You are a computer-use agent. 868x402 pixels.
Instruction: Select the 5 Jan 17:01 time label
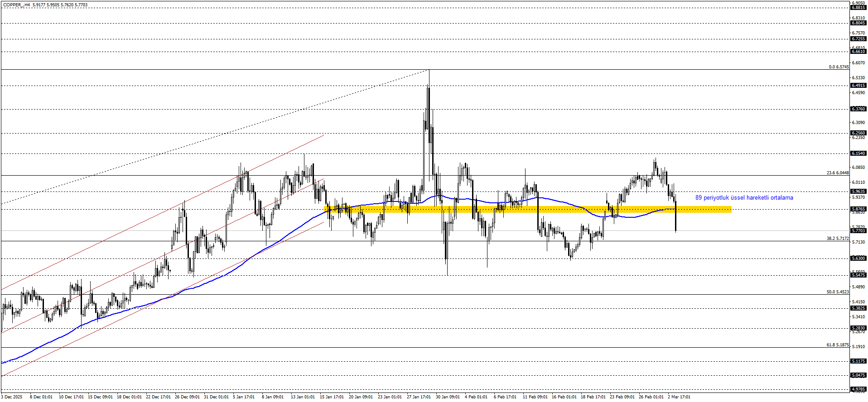[x=243, y=397]
